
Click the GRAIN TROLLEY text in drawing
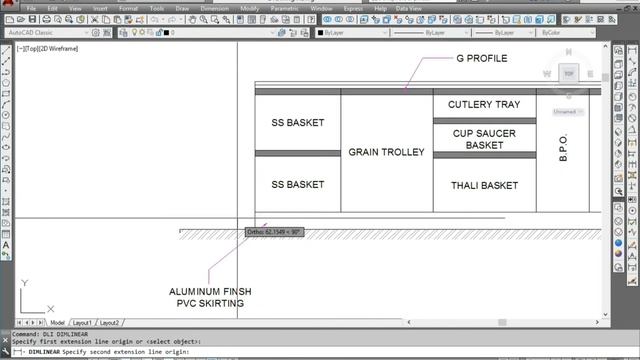(x=387, y=152)
